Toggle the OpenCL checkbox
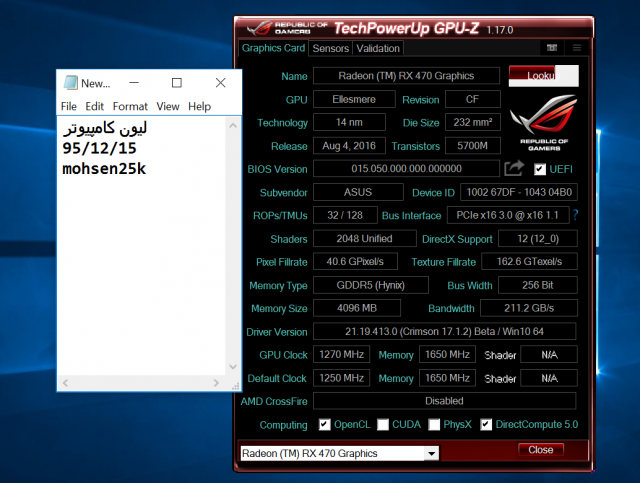 tap(324, 424)
